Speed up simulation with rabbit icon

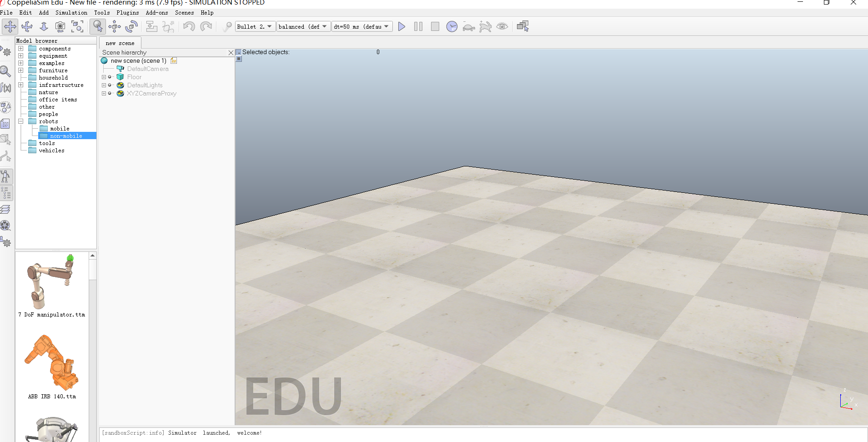tap(486, 27)
